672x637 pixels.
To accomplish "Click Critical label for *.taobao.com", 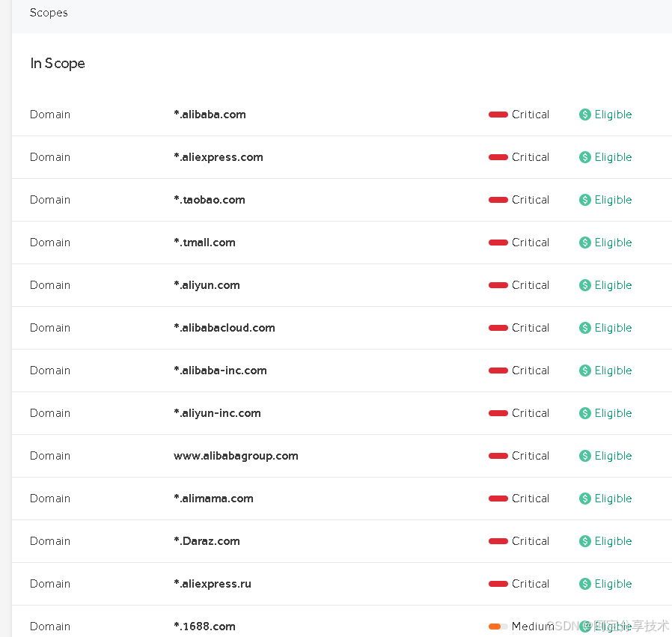I will coord(530,200).
